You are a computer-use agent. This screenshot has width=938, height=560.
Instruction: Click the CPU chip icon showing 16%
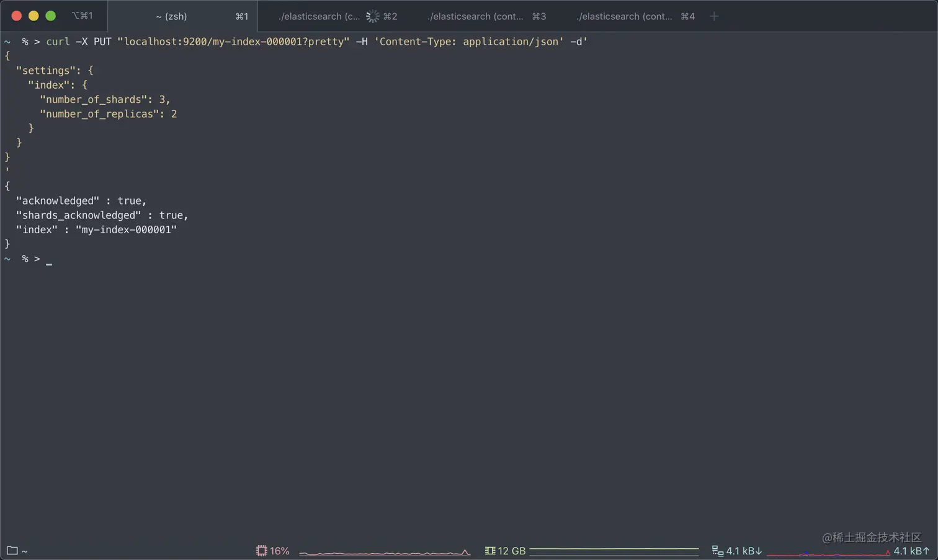pyautogui.click(x=262, y=551)
